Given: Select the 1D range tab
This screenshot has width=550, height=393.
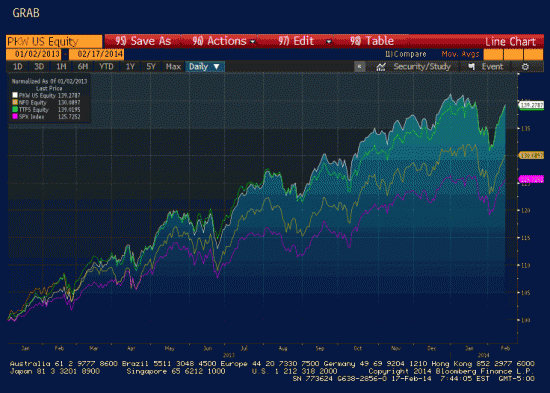Looking at the screenshot, I should click(x=18, y=67).
